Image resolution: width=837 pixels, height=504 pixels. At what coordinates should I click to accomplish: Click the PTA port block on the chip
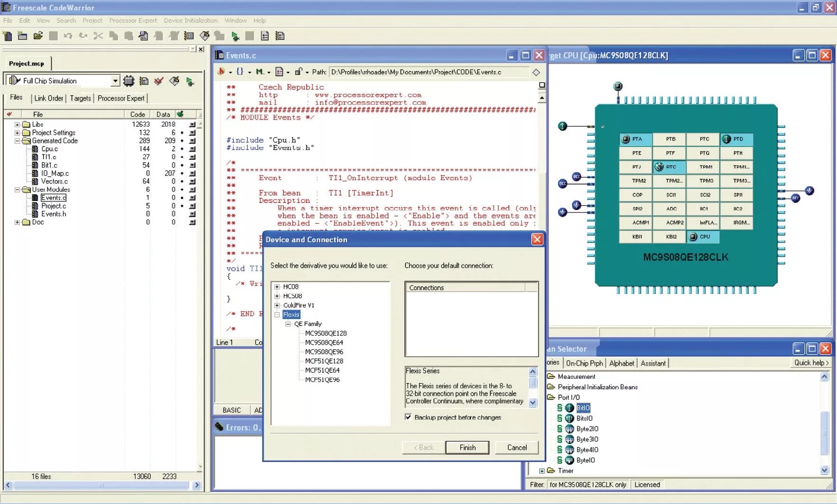(x=635, y=139)
